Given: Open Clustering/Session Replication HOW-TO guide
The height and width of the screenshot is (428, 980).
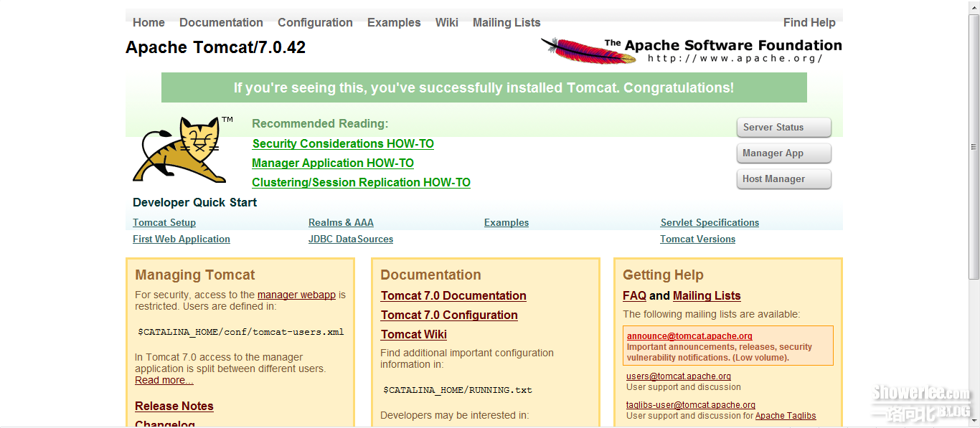Looking at the screenshot, I should 361,182.
